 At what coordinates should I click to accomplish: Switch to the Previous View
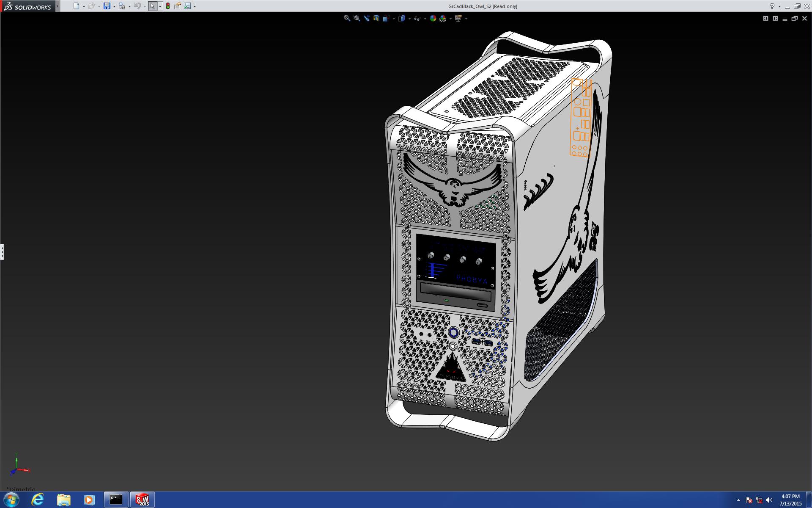[366, 18]
